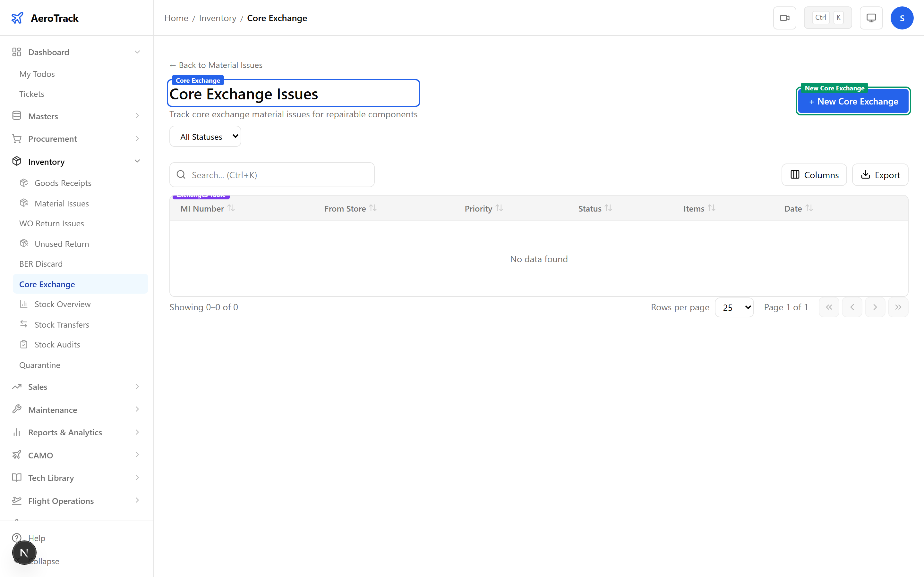924x577 pixels.
Task: Click the video camera icon in header
Action: point(785,18)
